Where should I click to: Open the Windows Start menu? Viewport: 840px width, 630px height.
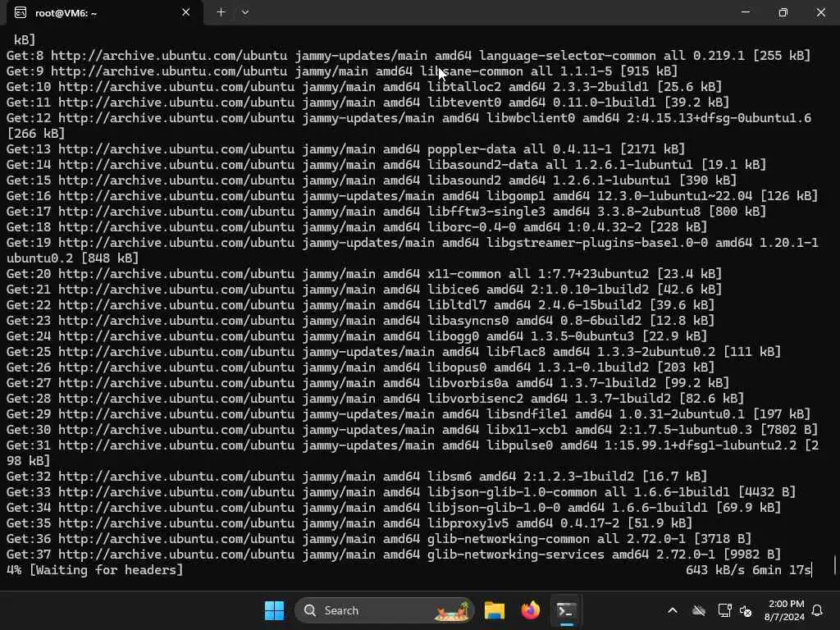tap(274, 610)
